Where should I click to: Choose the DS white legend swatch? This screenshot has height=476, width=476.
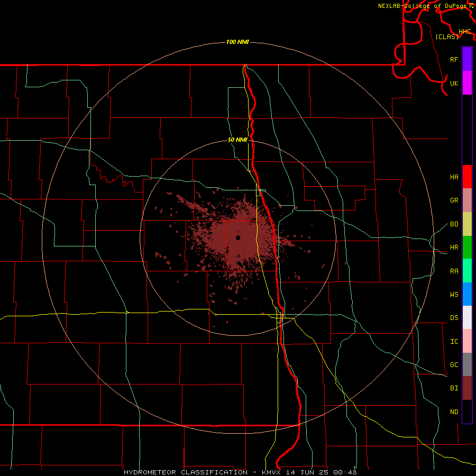coord(467,317)
